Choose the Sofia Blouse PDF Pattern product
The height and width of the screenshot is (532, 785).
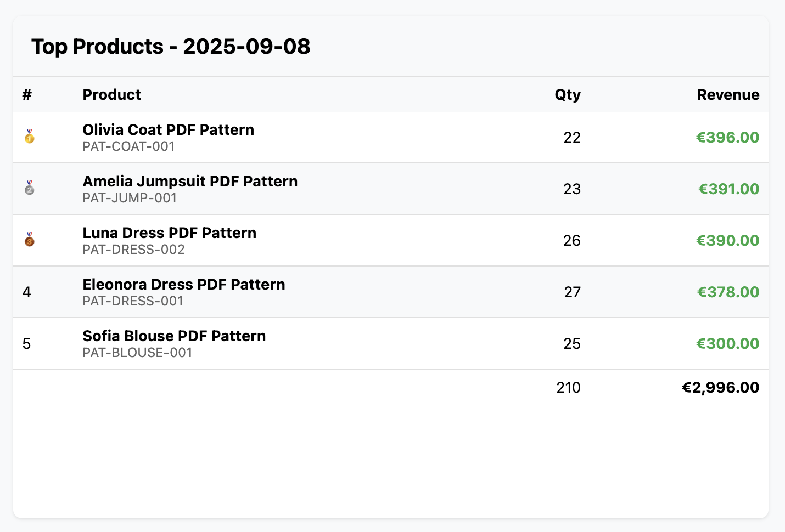(174, 336)
